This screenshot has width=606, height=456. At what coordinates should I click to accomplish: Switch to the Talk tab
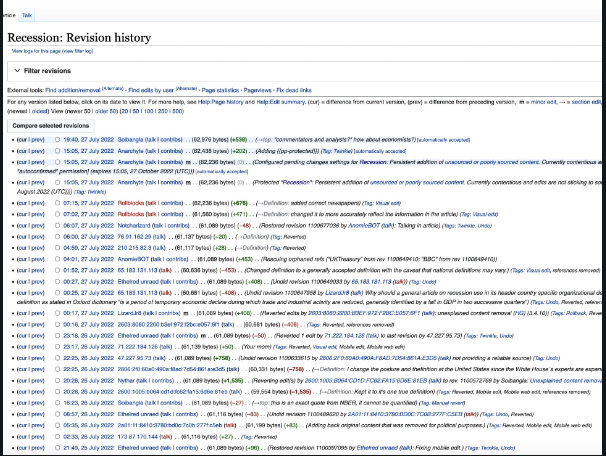[27, 15]
